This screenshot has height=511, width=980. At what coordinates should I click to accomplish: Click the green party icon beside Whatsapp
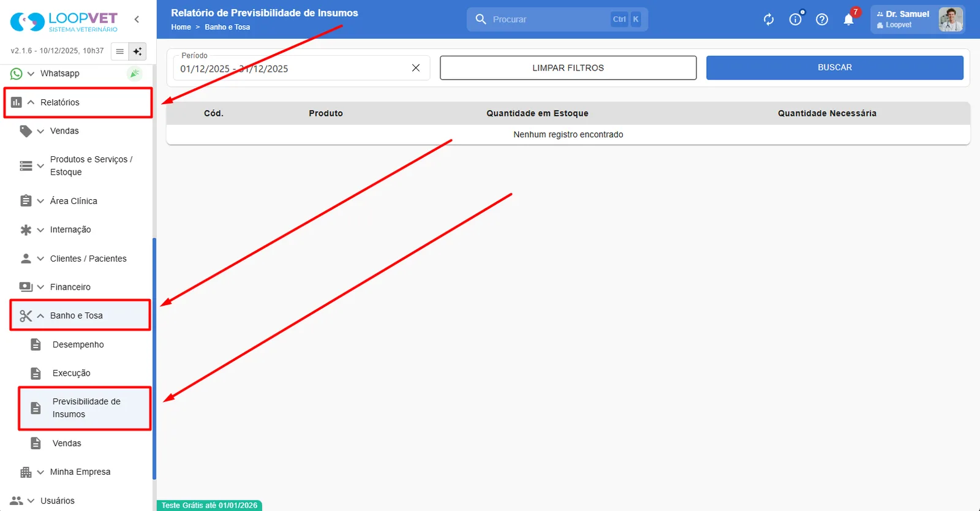pyautogui.click(x=134, y=74)
